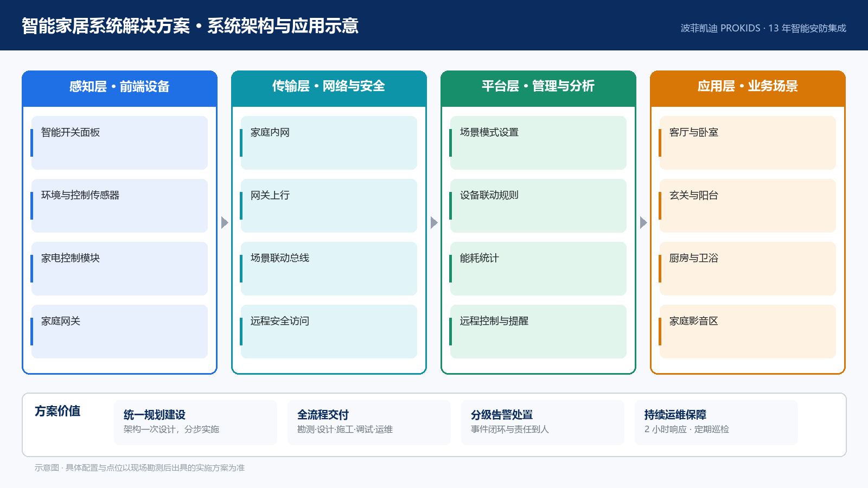Select the 远程安全访问 card
The width and height of the screenshot is (868, 488).
(x=329, y=331)
